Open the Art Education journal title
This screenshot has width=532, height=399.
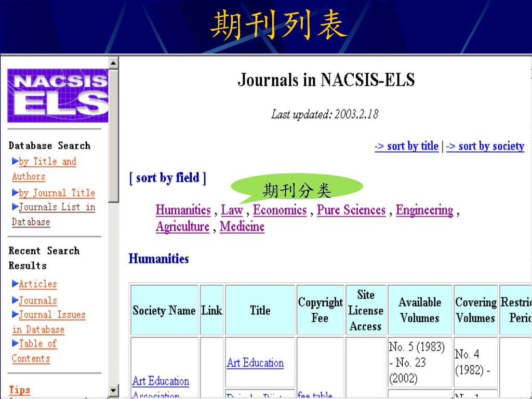(255, 363)
